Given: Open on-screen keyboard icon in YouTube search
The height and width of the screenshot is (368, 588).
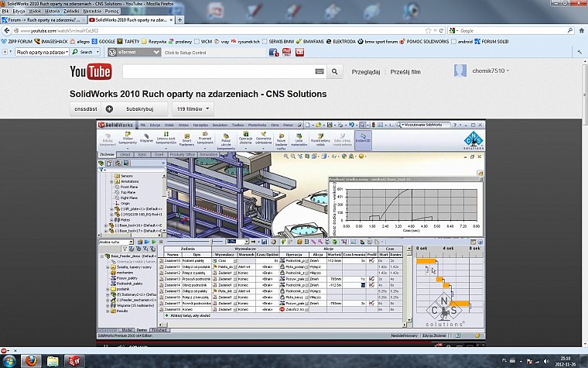Looking at the screenshot, I should pyautogui.click(x=320, y=71).
